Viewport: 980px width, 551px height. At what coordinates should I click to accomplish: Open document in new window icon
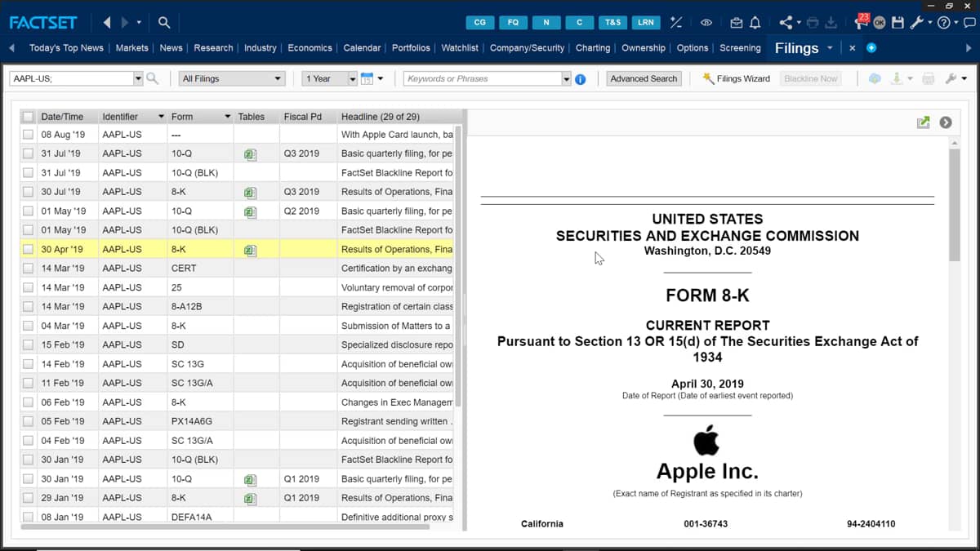923,122
